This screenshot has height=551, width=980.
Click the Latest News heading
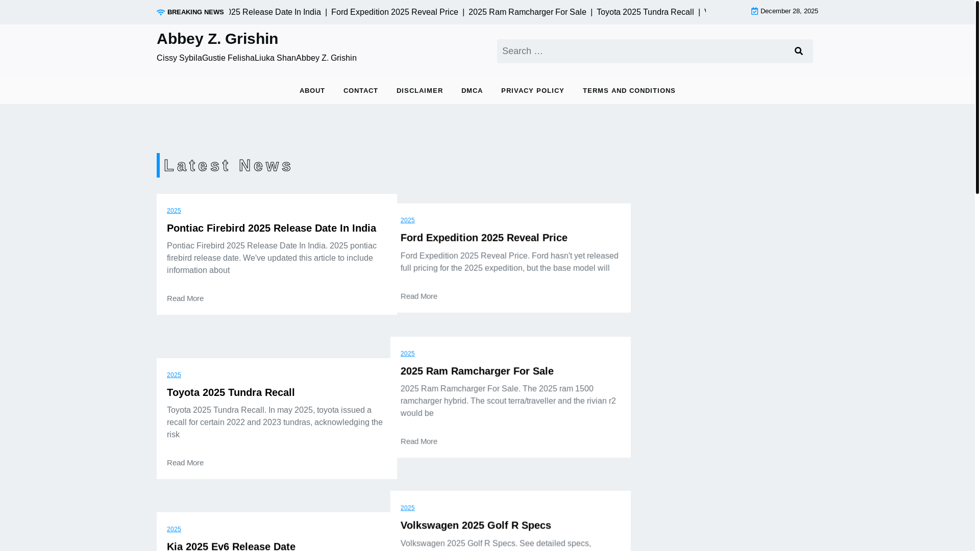coord(228,165)
